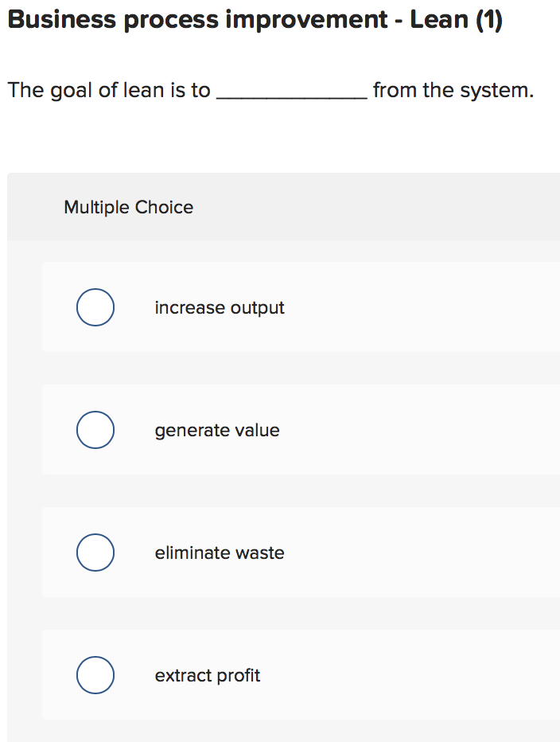The height and width of the screenshot is (742, 560).
Task: Click the first answer option row
Action: coord(300,307)
